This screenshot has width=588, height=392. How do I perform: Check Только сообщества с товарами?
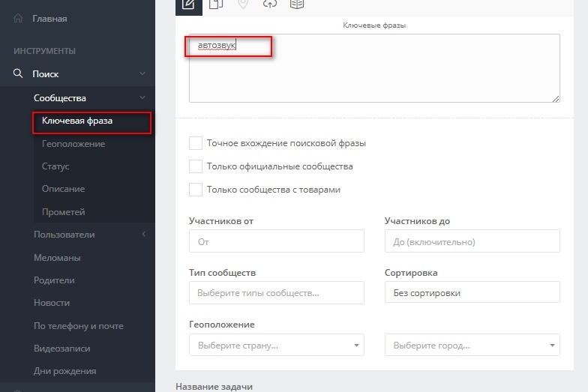tap(196, 190)
